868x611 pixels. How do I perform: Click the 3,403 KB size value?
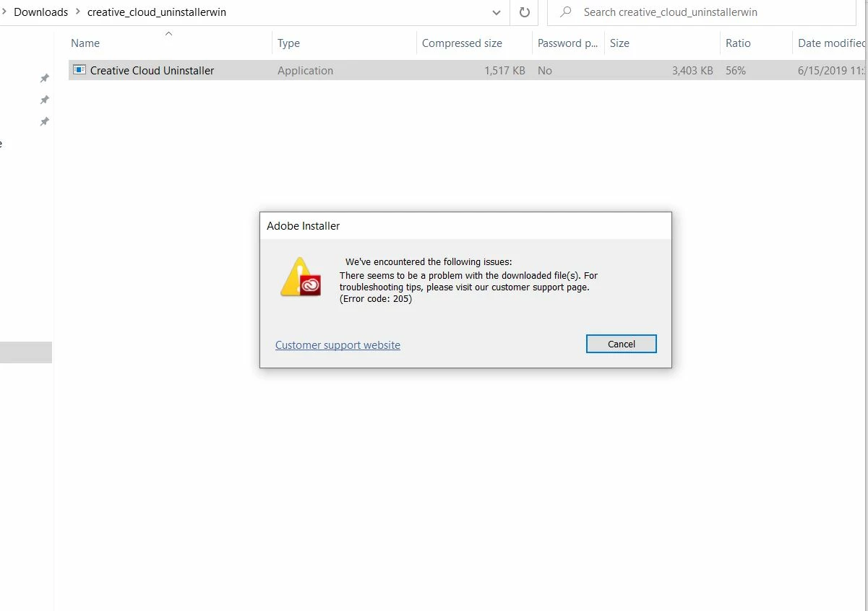(x=692, y=71)
